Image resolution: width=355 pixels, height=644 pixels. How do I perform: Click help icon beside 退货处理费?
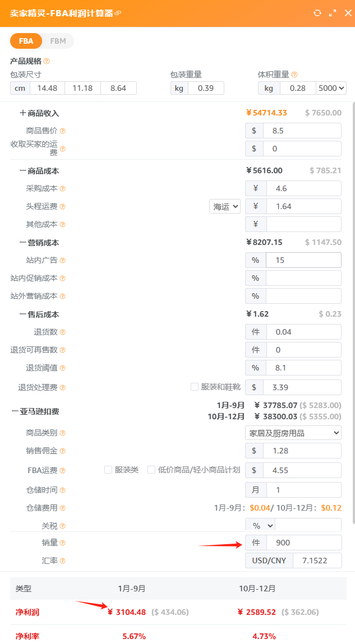[x=62, y=388]
